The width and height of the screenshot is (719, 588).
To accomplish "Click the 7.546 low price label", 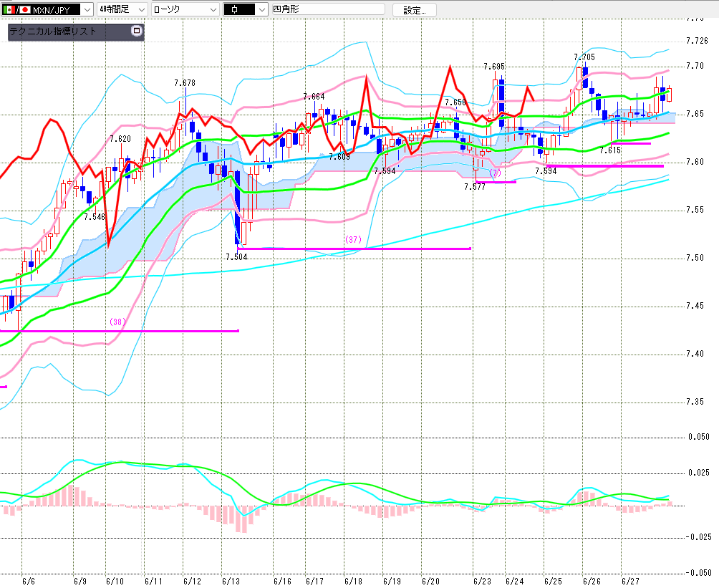I will coord(95,217).
